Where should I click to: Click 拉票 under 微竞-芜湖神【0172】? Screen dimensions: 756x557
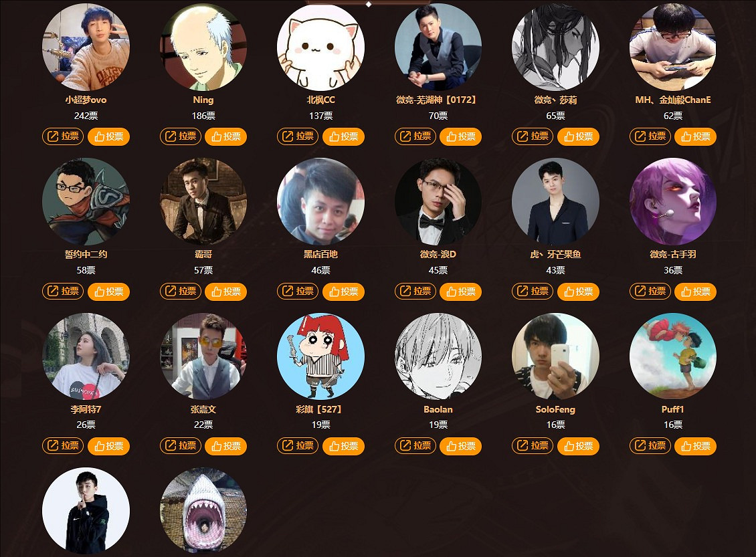[x=415, y=137]
